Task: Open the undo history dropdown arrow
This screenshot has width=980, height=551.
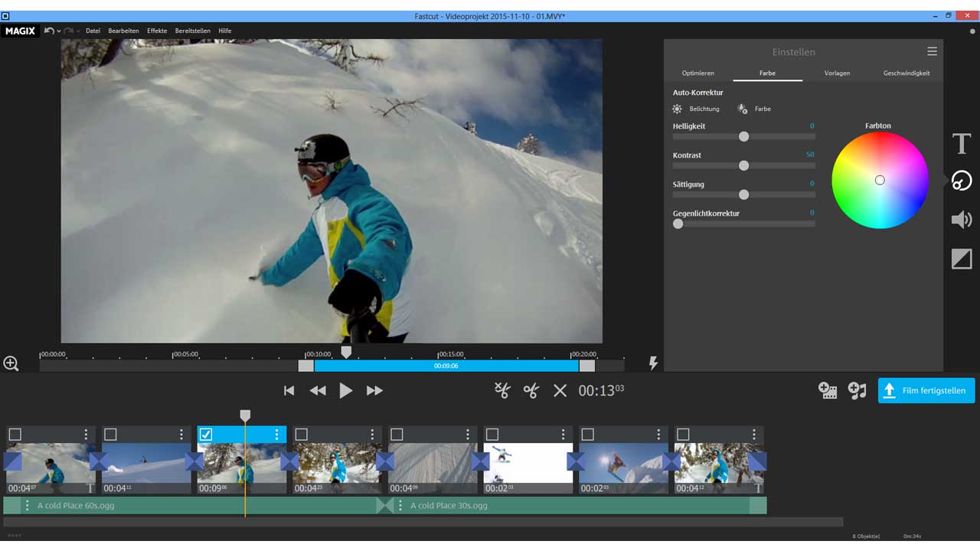Action: pyautogui.click(x=59, y=31)
